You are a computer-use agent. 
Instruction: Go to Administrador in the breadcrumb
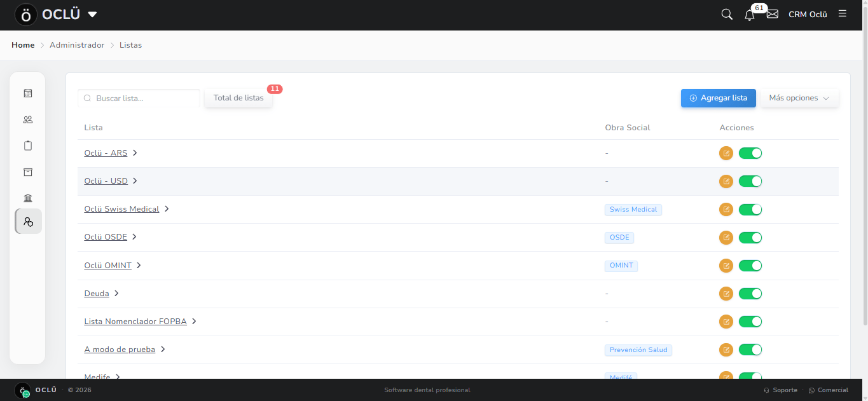pos(77,45)
